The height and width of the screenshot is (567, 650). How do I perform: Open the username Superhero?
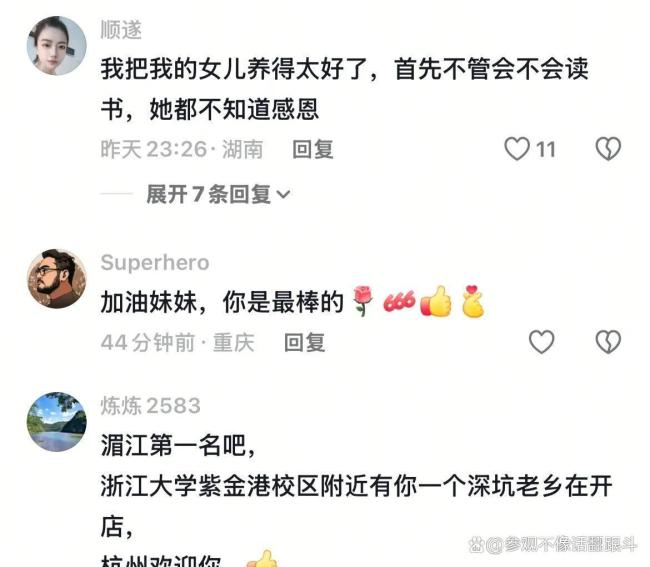pyautogui.click(x=155, y=263)
